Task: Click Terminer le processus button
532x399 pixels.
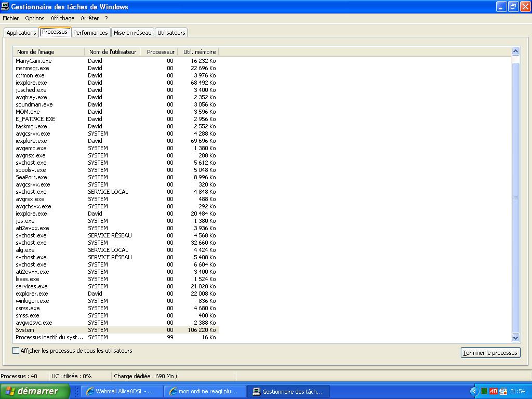Action: click(490, 353)
